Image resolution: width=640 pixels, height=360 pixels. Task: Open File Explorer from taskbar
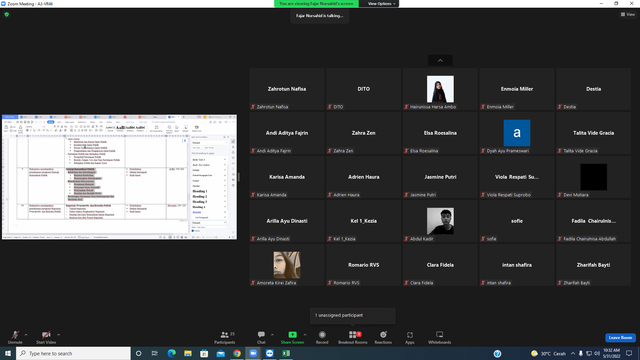click(188, 353)
